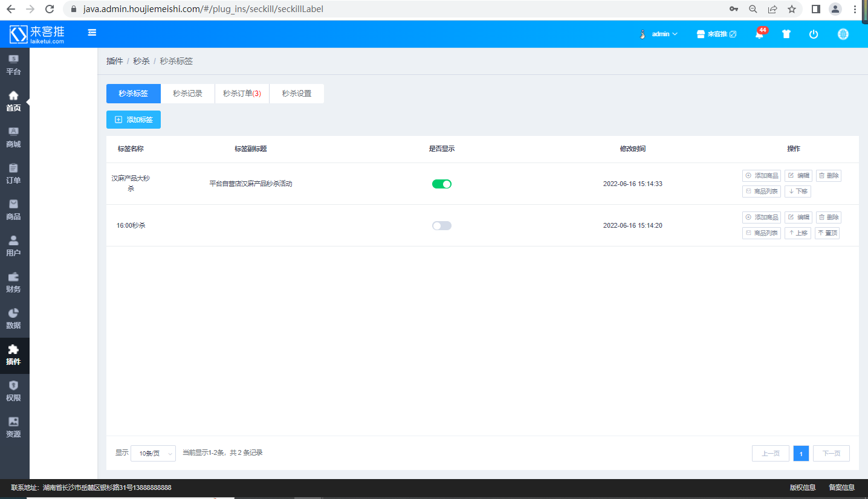Select page 1 in pagination
This screenshot has width=868, height=499.
pos(802,454)
